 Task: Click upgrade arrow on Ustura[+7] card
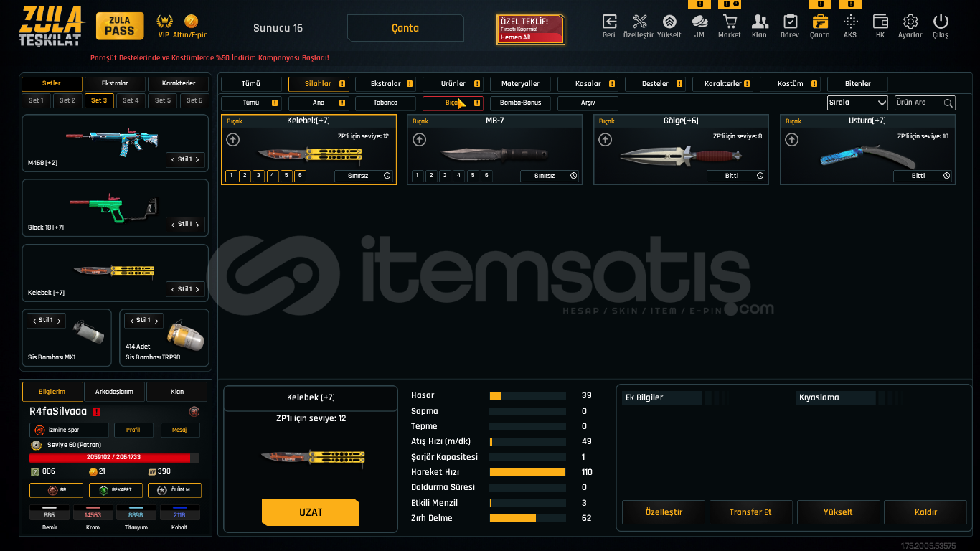coord(791,140)
